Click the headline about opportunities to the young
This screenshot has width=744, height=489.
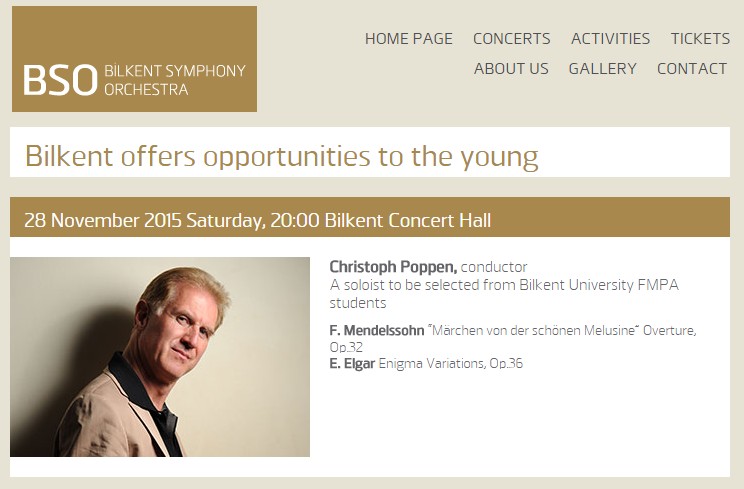tap(281, 156)
